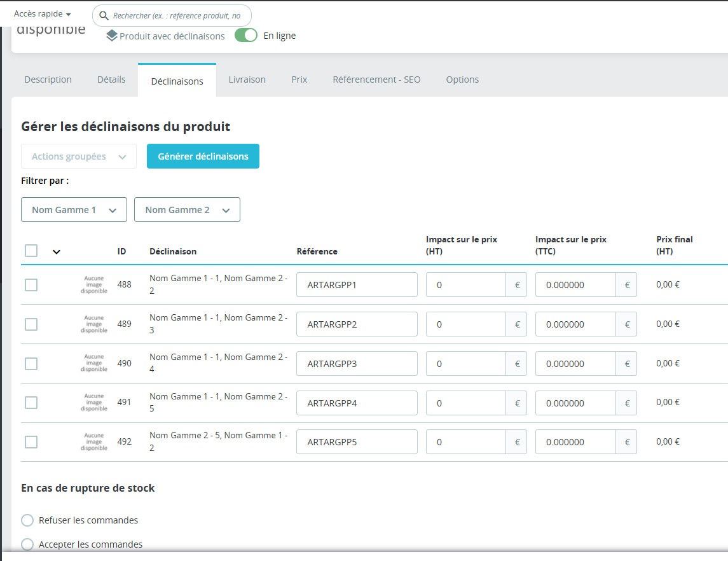728x561 pixels.
Task: Click the chevron next to header checkbox
Action: (57, 252)
